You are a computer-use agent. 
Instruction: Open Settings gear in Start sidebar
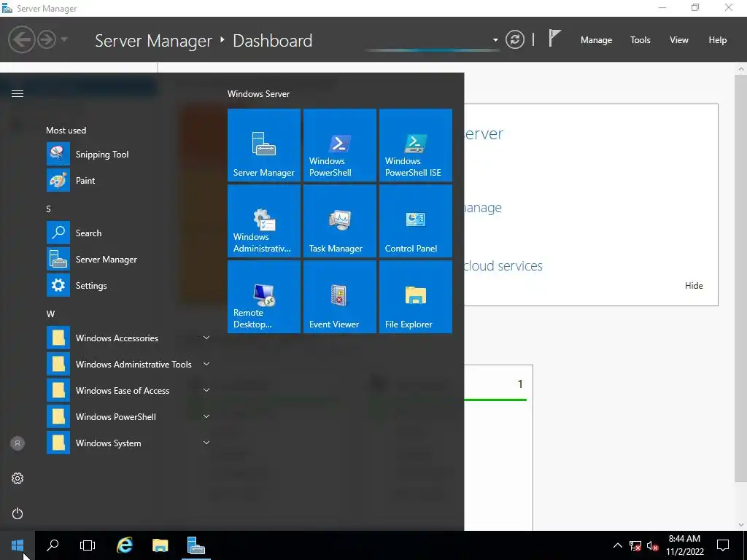18,478
